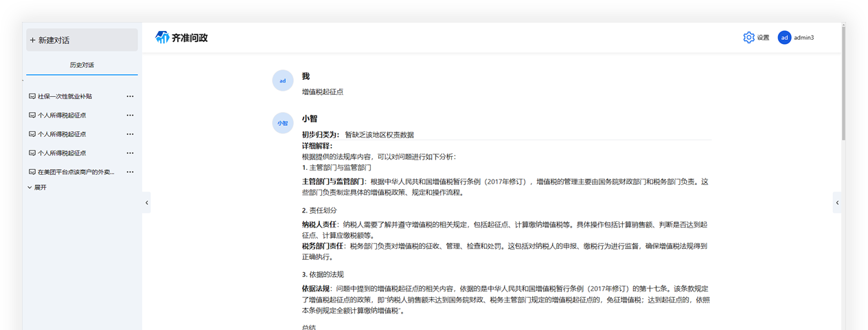Collapse the left sidebar using the arrow handle
The image size is (868, 330).
(x=146, y=203)
